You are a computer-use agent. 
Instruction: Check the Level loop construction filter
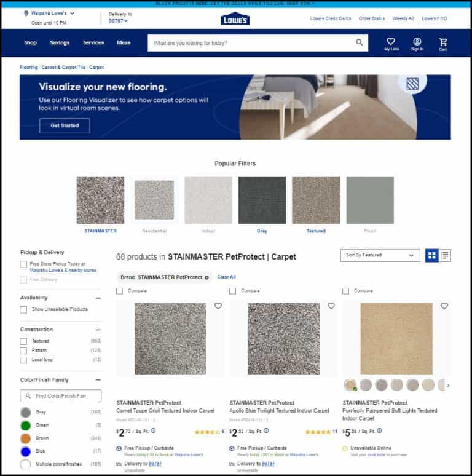[23, 360]
